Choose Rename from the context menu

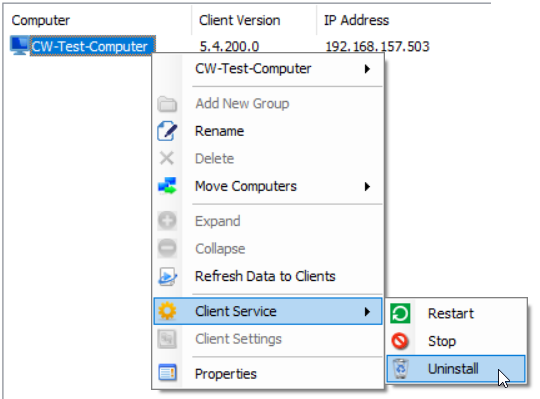tap(268, 131)
